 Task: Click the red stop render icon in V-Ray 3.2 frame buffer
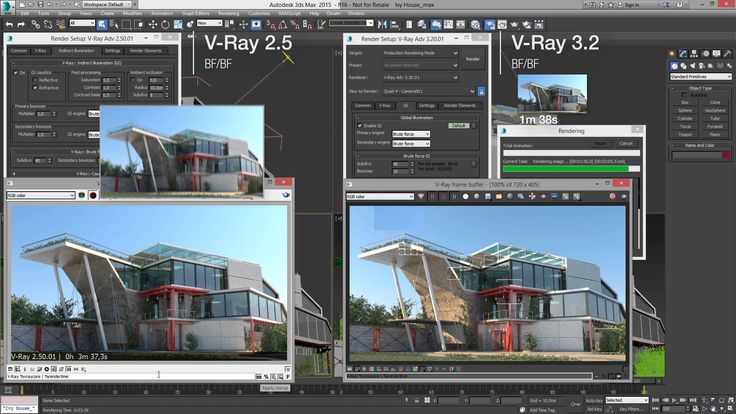click(x=613, y=197)
